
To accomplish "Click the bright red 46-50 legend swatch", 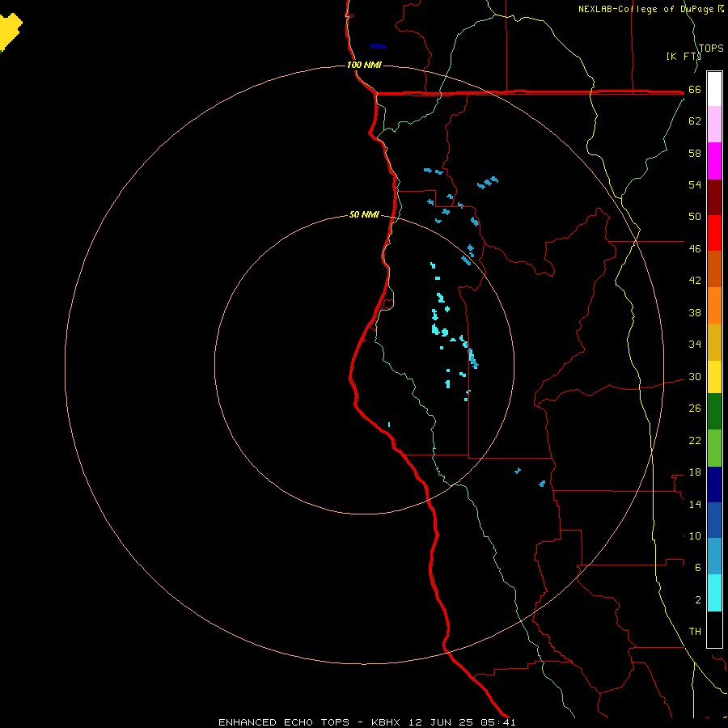I will click(x=714, y=233).
